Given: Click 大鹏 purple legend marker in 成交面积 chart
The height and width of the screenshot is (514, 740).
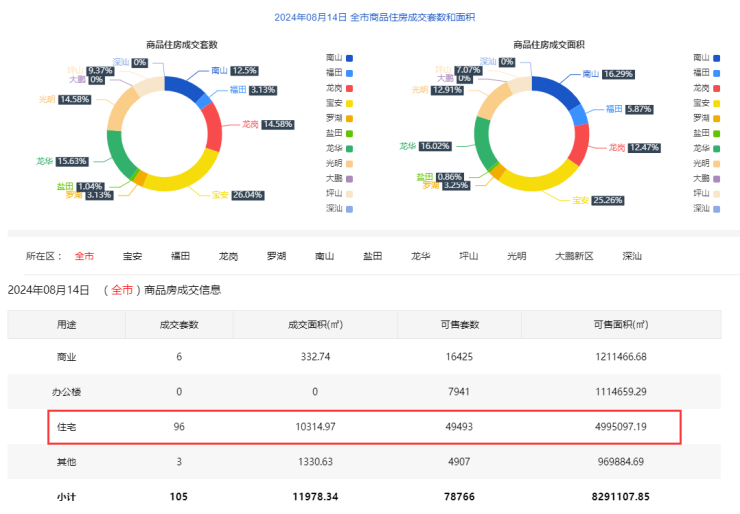Looking at the screenshot, I should pyautogui.click(x=716, y=178).
